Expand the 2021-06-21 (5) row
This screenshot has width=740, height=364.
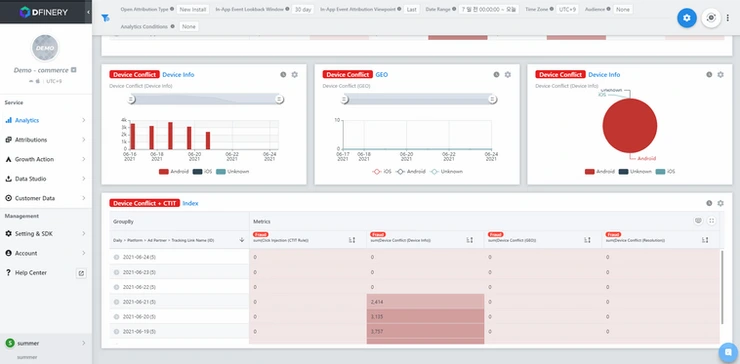pyautogui.click(x=116, y=302)
